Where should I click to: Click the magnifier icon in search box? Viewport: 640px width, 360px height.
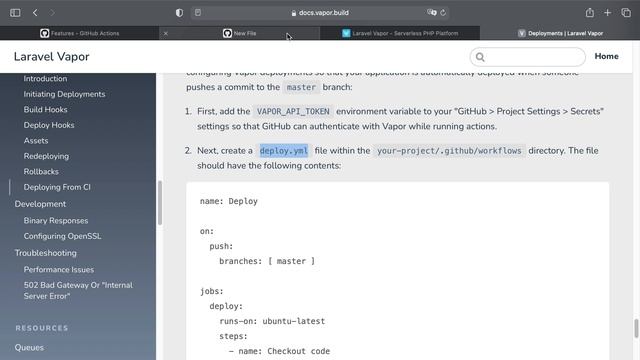[480, 57]
